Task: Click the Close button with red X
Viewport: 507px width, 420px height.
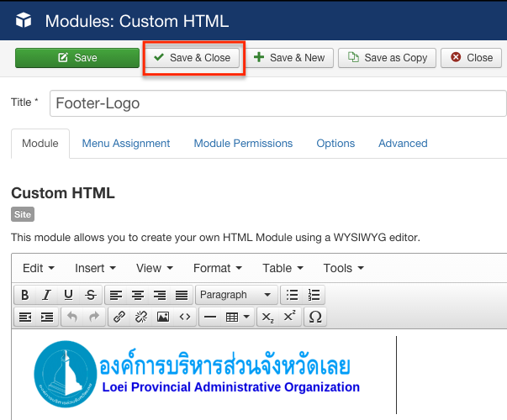Action: coord(472,58)
